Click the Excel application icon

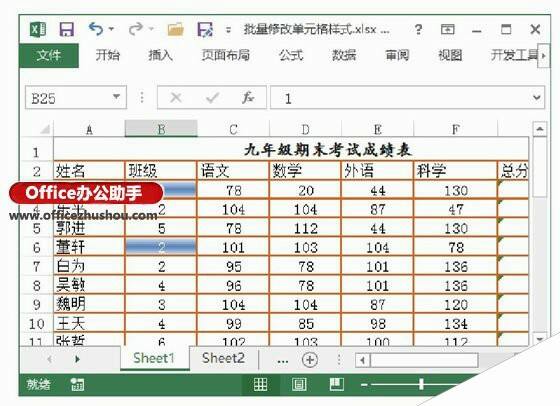click(x=38, y=29)
